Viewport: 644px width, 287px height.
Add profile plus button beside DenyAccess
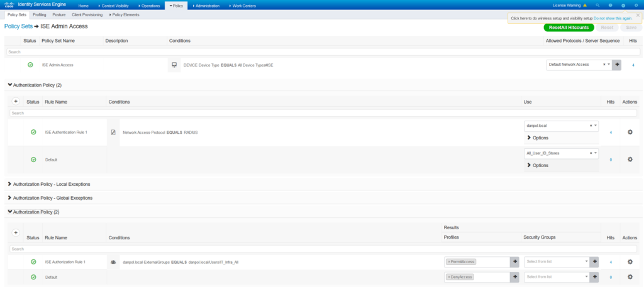[x=514, y=277]
